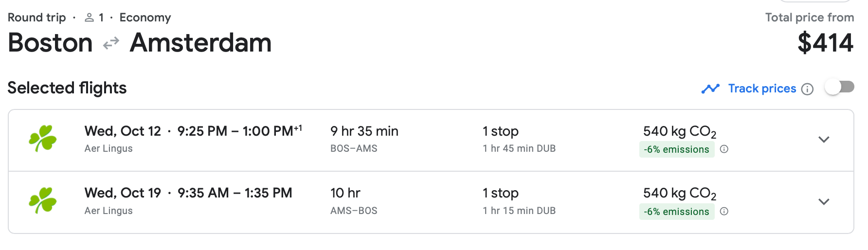The height and width of the screenshot is (250, 868).
Task: Click the 1 hr 45 min DUB layover text
Action: [519, 148]
